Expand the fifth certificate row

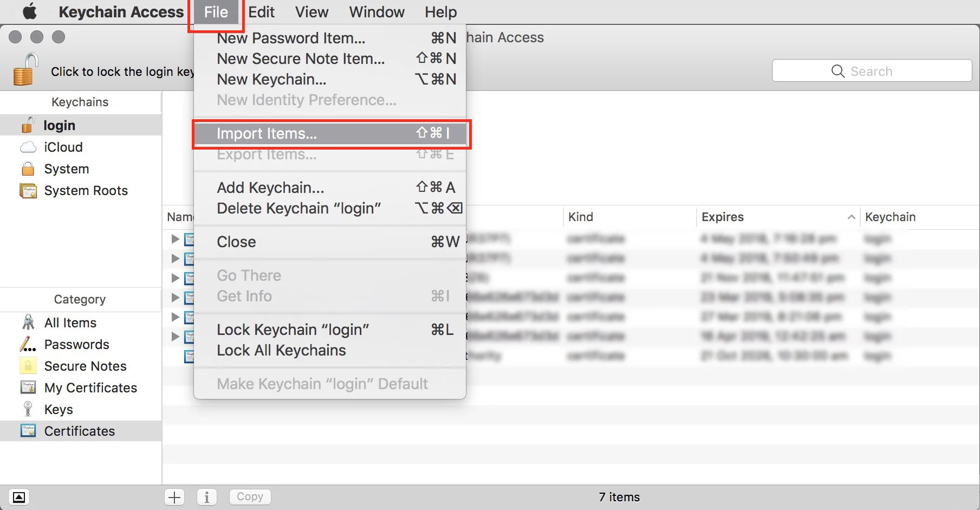point(175,317)
